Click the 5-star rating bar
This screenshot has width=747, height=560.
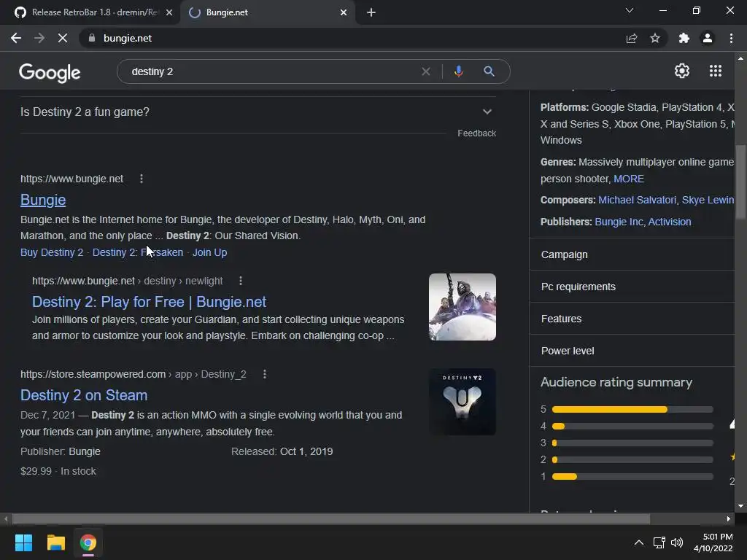(x=632, y=410)
